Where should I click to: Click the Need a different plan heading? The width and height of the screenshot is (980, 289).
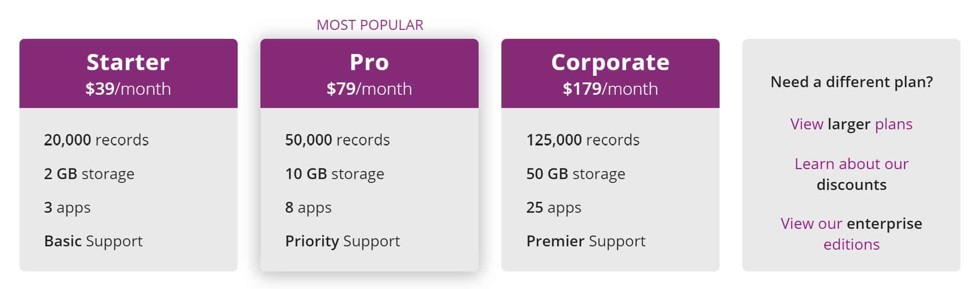pyautogui.click(x=851, y=82)
